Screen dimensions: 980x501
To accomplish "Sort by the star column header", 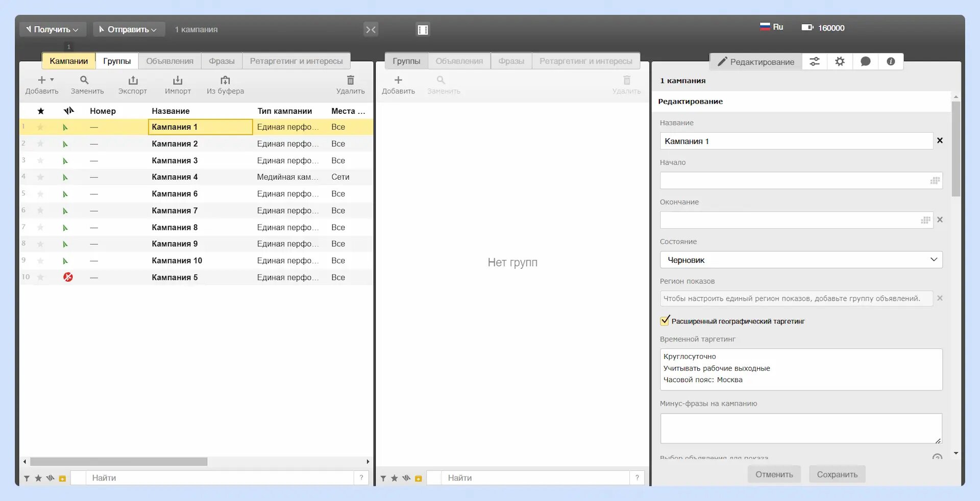I will coord(41,111).
